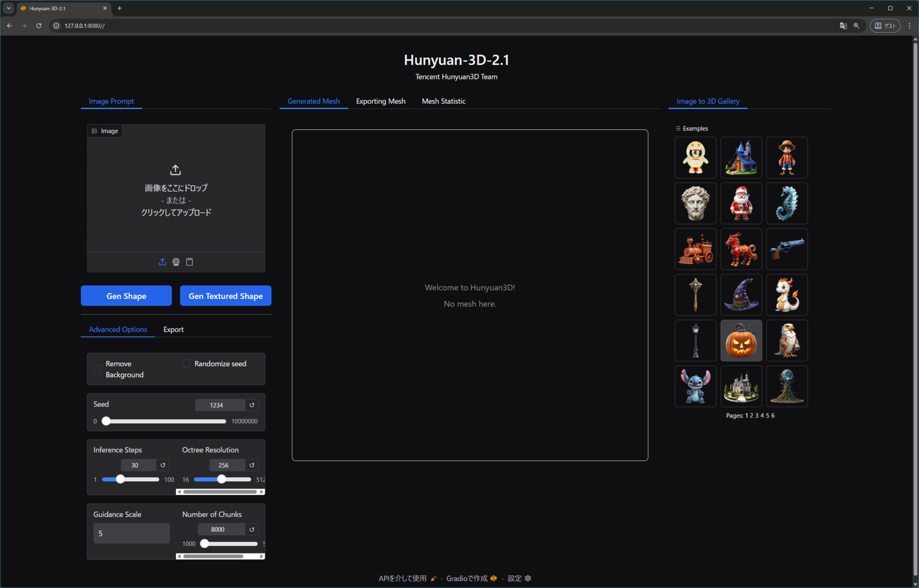Open the Mesh Statistic tab
This screenshot has height=588, width=919.
tap(443, 101)
